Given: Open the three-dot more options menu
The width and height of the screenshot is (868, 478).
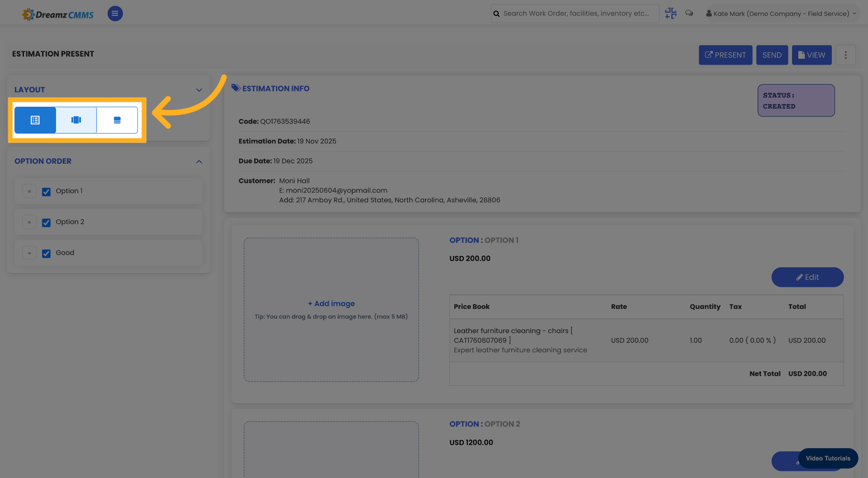Looking at the screenshot, I should (x=845, y=55).
